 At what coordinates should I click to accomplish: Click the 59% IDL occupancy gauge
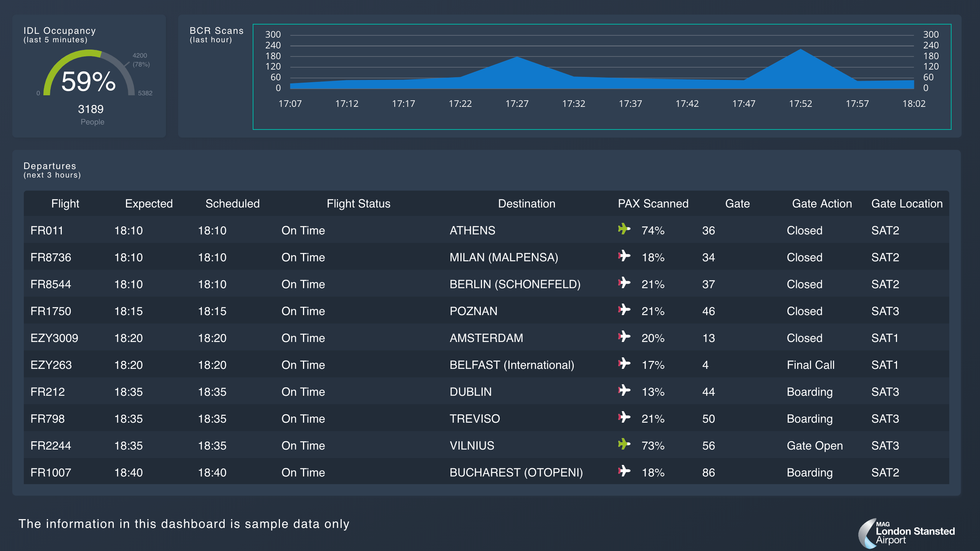pos(89,81)
